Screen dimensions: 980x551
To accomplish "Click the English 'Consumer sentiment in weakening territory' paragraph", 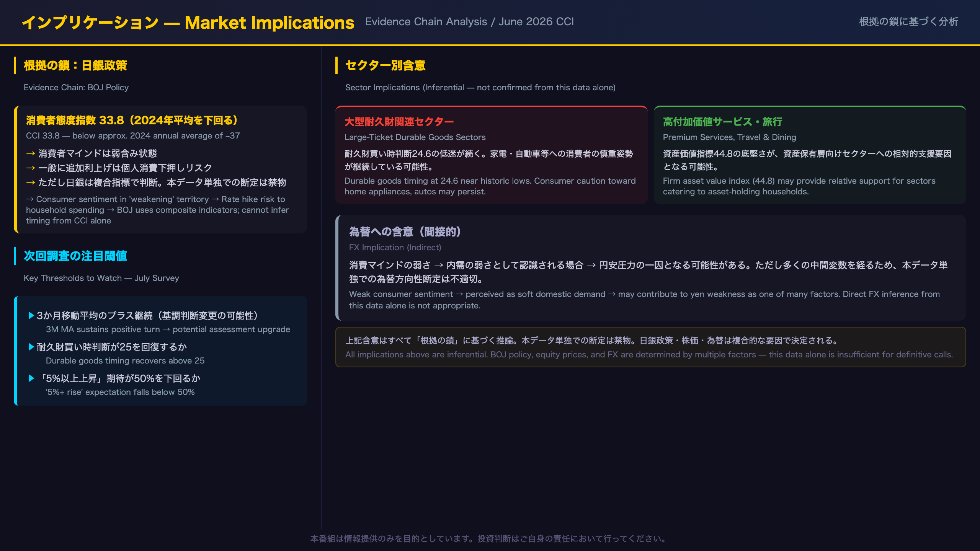I will click(157, 210).
